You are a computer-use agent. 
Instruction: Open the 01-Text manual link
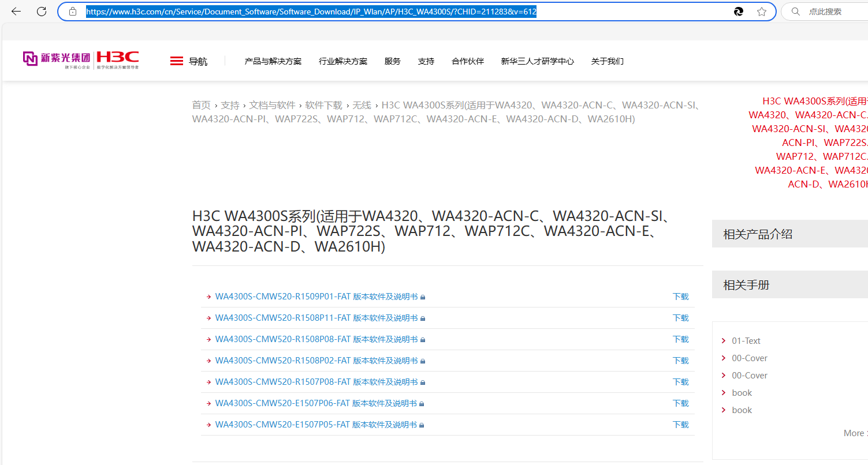(x=746, y=341)
